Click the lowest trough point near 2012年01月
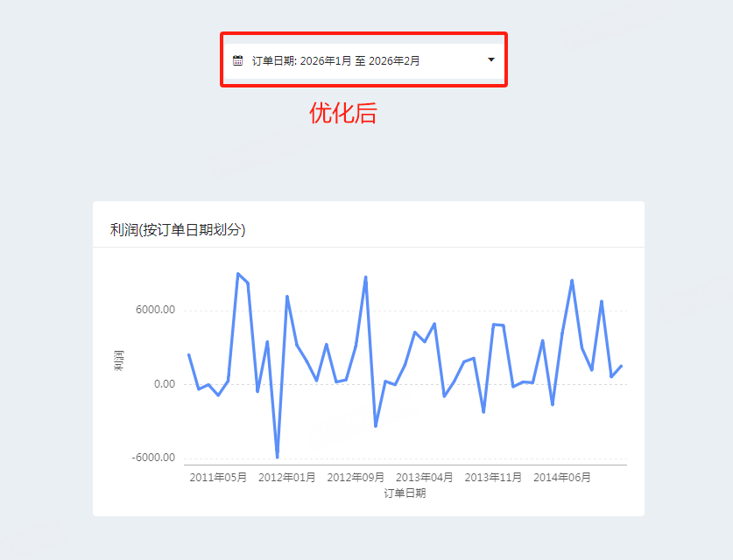 point(278,458)
